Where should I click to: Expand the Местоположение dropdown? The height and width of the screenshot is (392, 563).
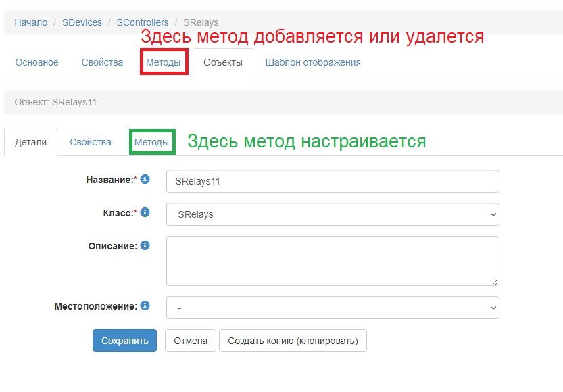[x=333, y=308]
